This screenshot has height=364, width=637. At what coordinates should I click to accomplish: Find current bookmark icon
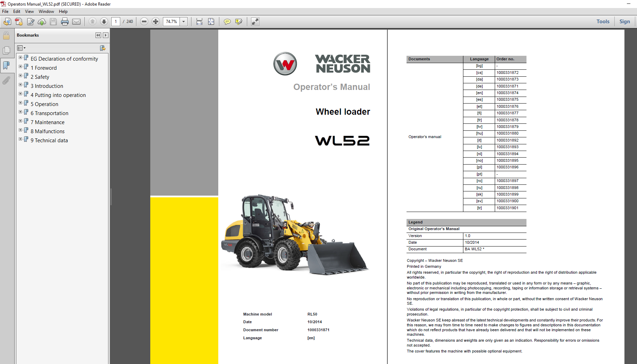point(103,48)
